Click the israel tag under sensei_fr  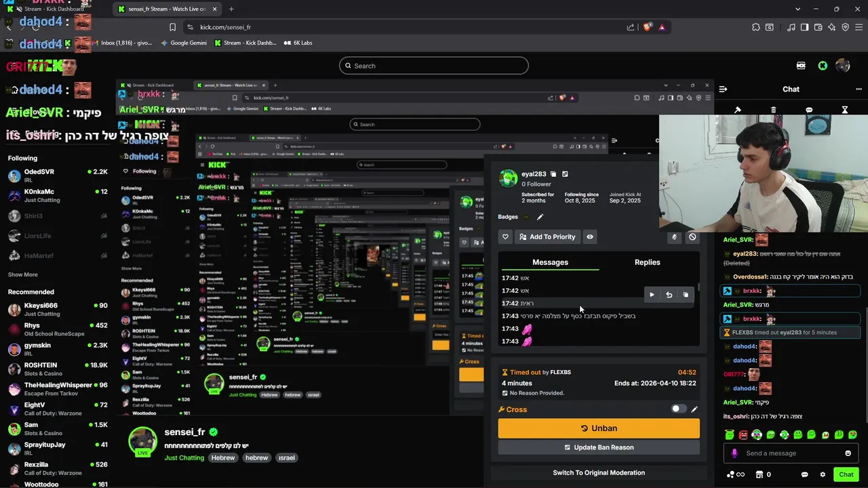286,457
